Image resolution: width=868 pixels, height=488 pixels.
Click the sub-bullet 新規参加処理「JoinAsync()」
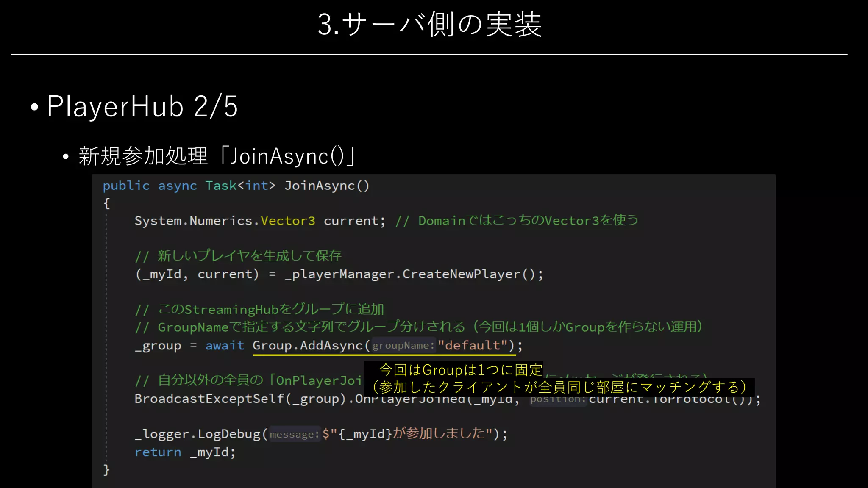[217, 156]
